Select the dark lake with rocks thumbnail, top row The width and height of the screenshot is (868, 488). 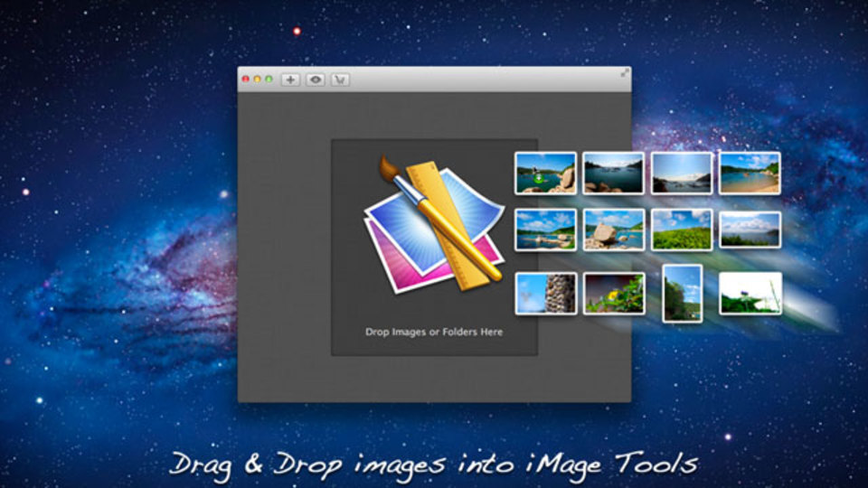tap(613, 174)
